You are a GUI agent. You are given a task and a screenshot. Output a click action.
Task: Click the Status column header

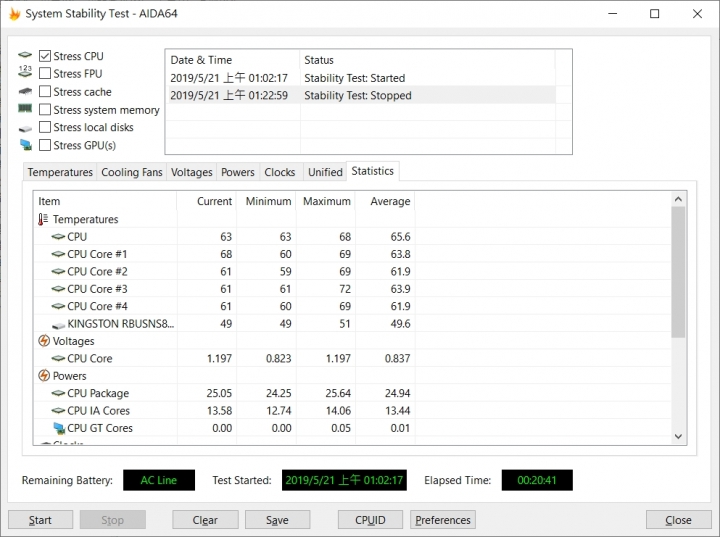coord(427,60)
